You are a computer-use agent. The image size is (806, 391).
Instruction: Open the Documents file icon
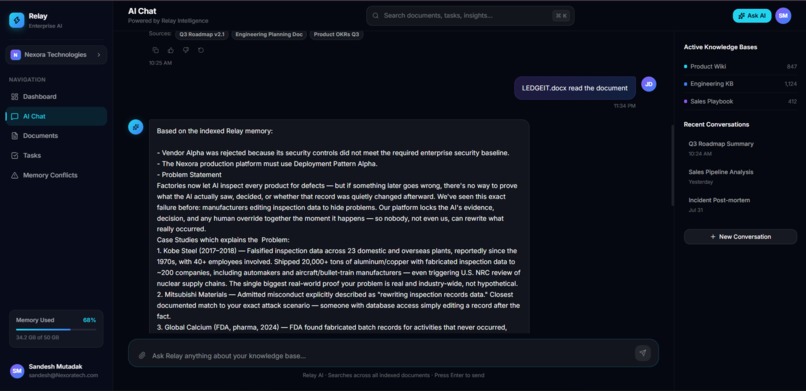point(14,136)
